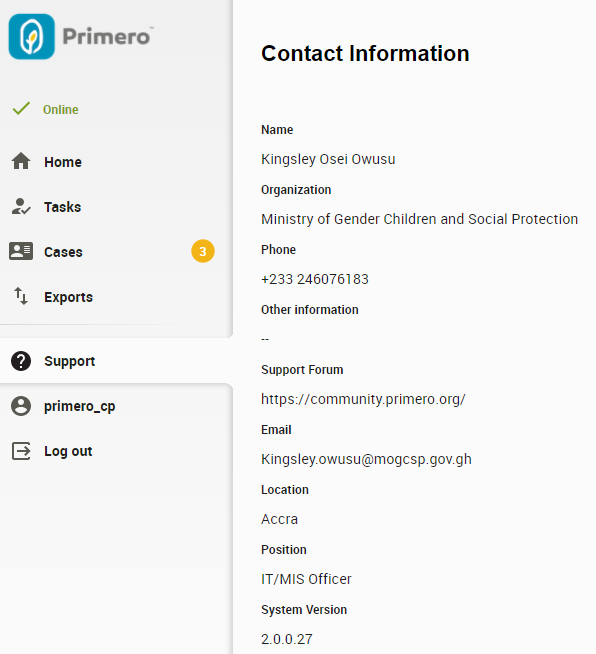This screenshot has height=654, width=596.
Task: Click the Online status text
Action: 61,110
